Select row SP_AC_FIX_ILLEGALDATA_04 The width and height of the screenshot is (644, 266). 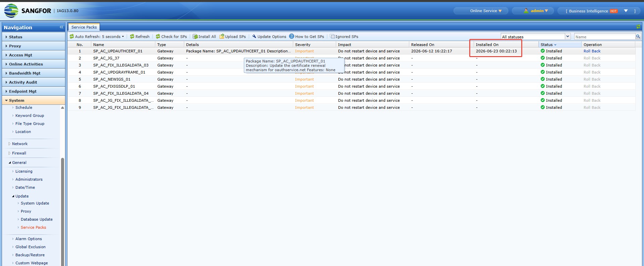pos(351,93)
